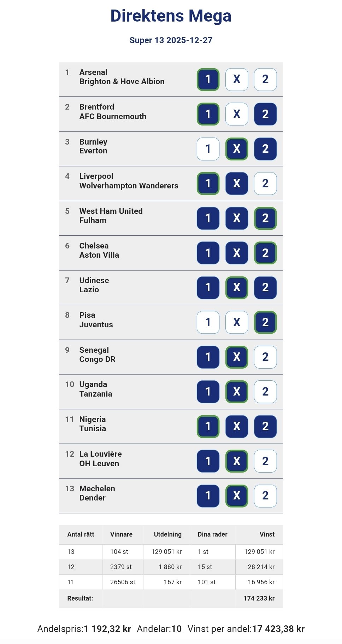Image resolution: width=342 pixels, height=644 pixels.
Task: Toggle X pick for Udinese vs Lazio
Action: (237, 287)
